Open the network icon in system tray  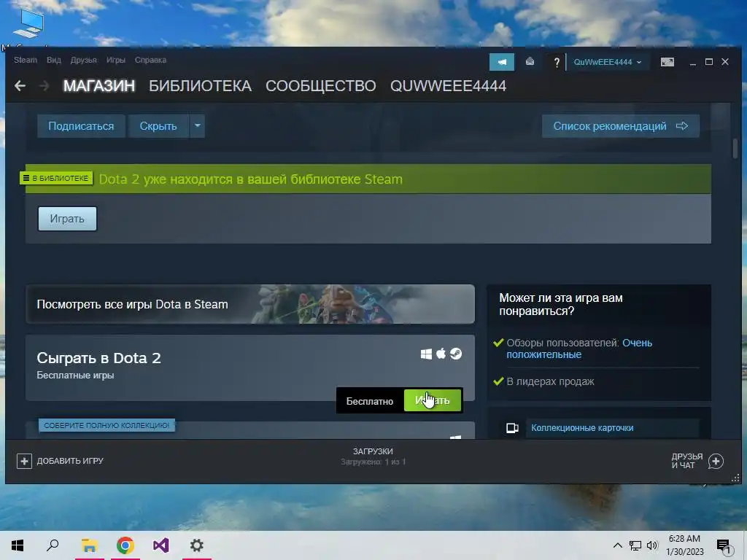coord(635,545)
